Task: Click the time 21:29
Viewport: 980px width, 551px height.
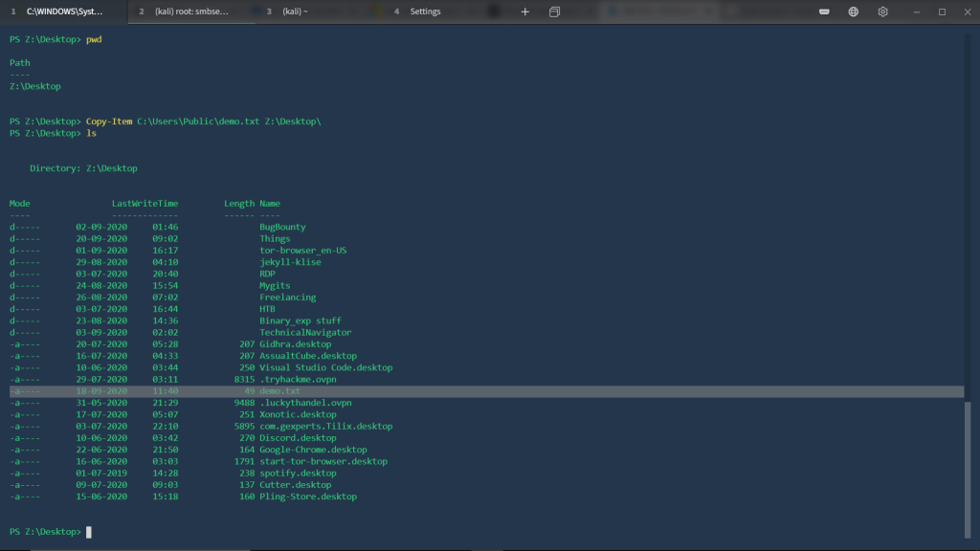Action: (x=165, y=403)
